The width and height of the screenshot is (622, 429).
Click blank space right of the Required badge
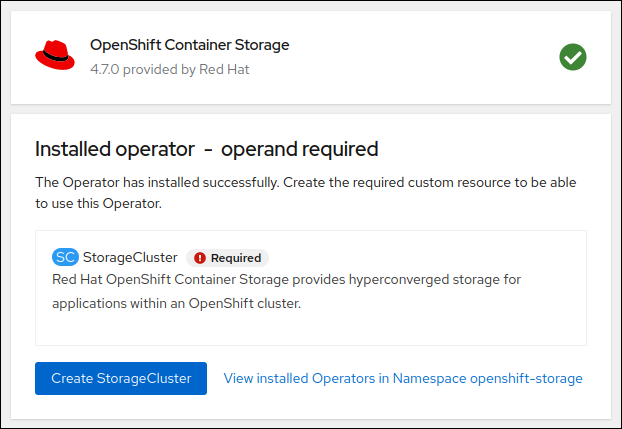click(420, 257)
